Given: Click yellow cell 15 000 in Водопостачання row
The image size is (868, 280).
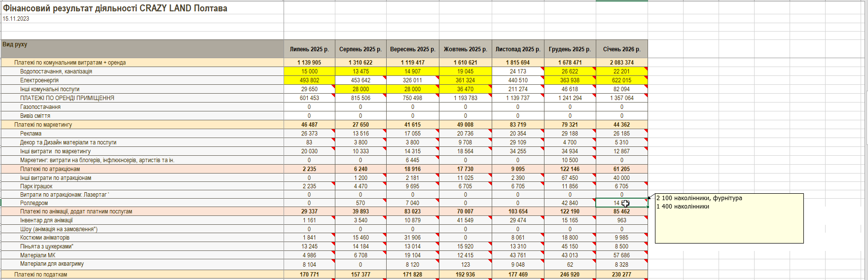Looking at the screenshot, I should [309, 71].
